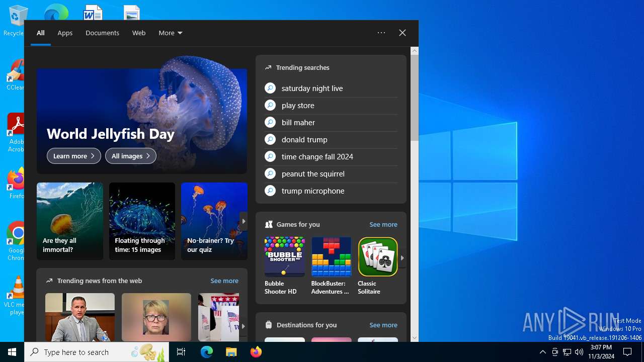Open the network status tray icon

567,352
